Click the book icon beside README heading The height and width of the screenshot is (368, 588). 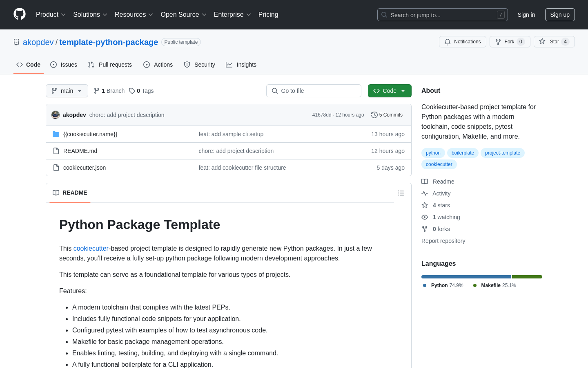tap(56, 193)
